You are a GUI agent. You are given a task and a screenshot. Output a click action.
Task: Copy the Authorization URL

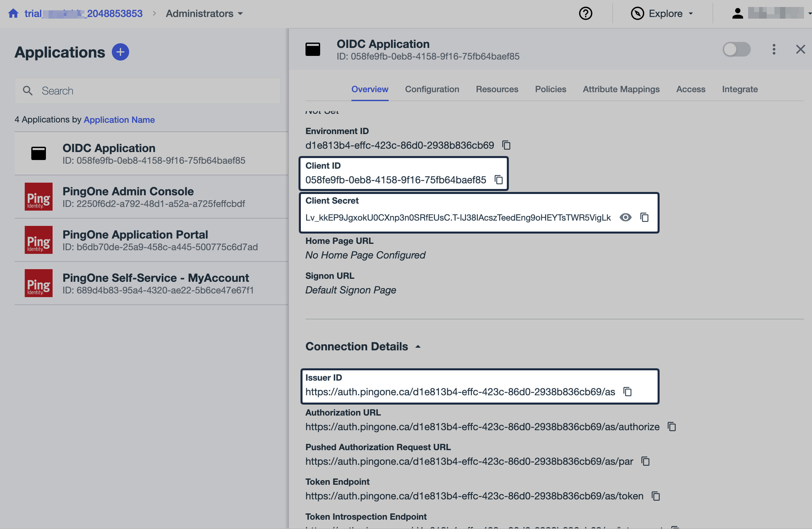(x=671, y=426)
